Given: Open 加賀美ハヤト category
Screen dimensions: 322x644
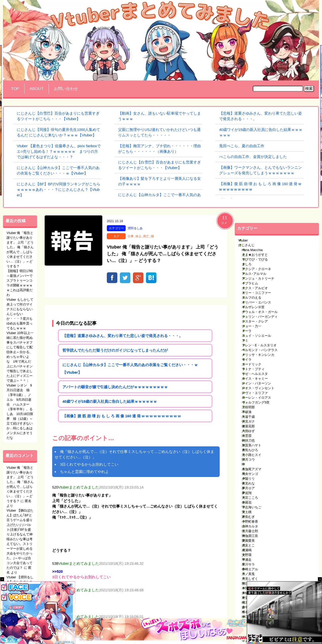Looking at the screenshot, I should 251,445.
